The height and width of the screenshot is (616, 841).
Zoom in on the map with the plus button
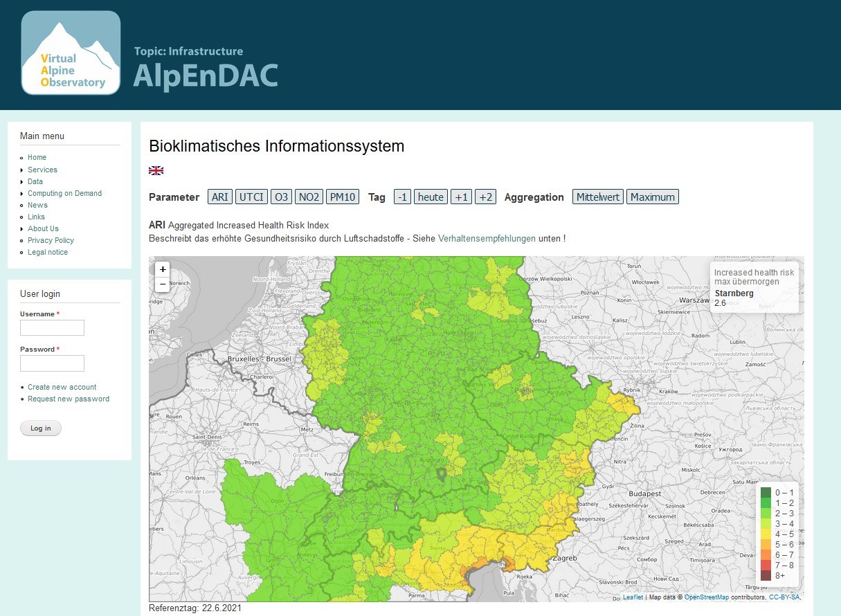pos(163,269)
